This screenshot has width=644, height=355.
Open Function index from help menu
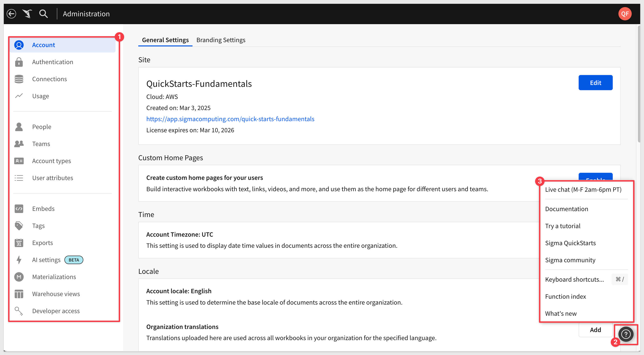pyautogui.click(x=565, y=296)
